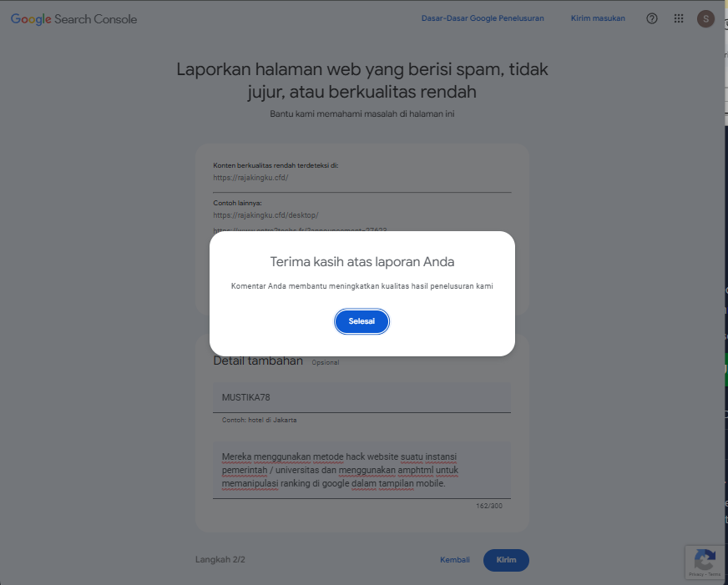
Task: Open the Kirim masukan feedback link
Action: point(598,18)
